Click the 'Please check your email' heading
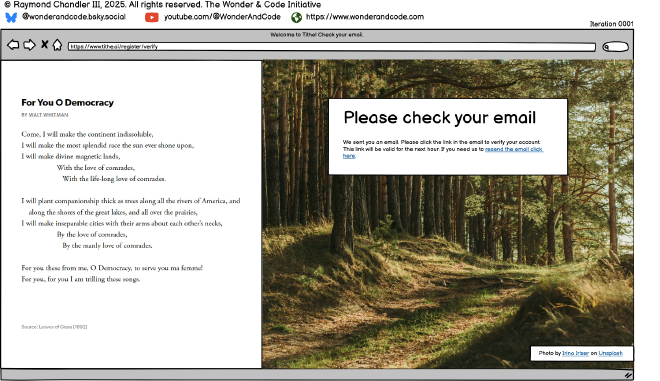This screenshot has width=660, height=381. tap(439, 118)
